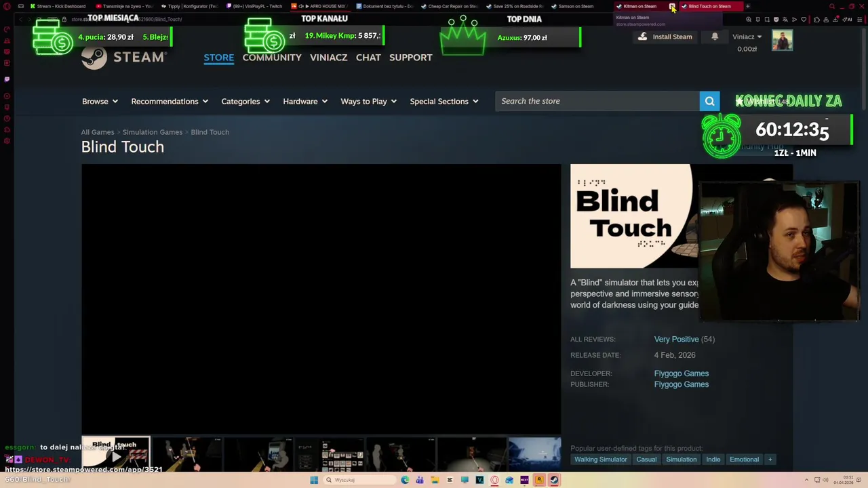The image size is (868, 488).
Task: Select the Emotional tag
Action: coord(744,460)
